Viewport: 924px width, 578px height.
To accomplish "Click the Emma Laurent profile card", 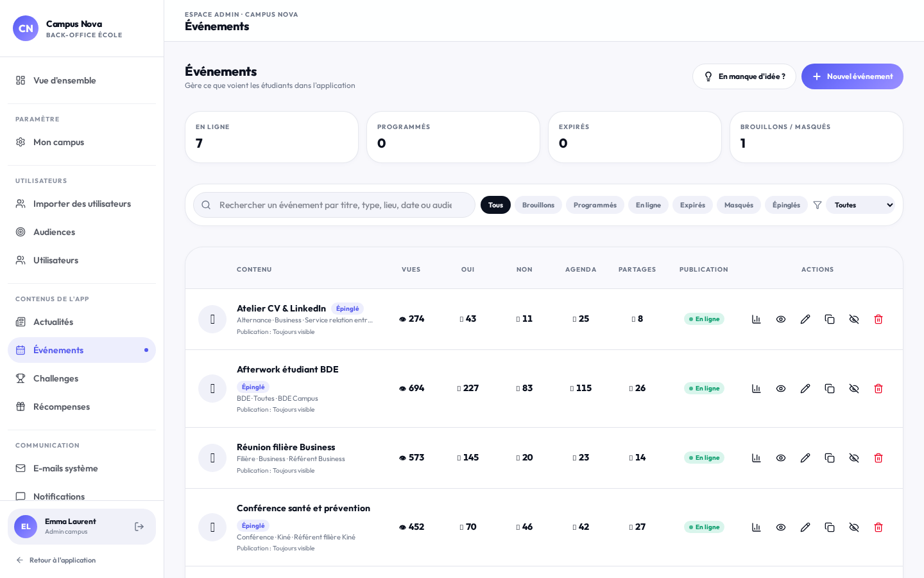I will (81, 527).
